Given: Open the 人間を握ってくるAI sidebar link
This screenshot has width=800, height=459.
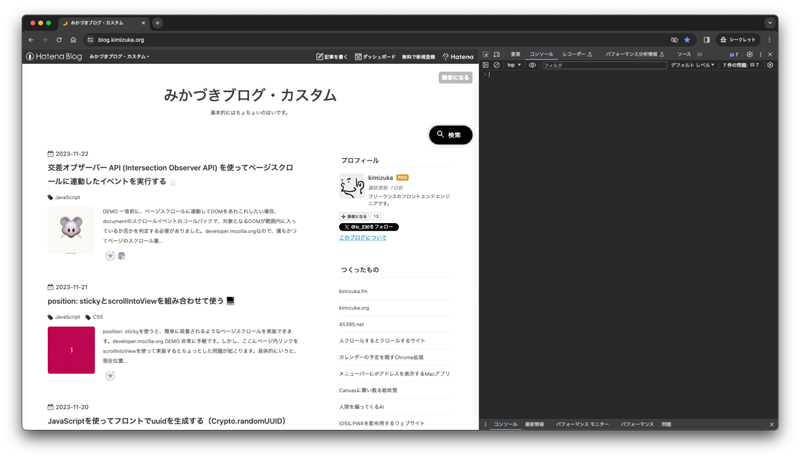Looking at the screenshot, I should pyautogui.click(x=362, y=407).
